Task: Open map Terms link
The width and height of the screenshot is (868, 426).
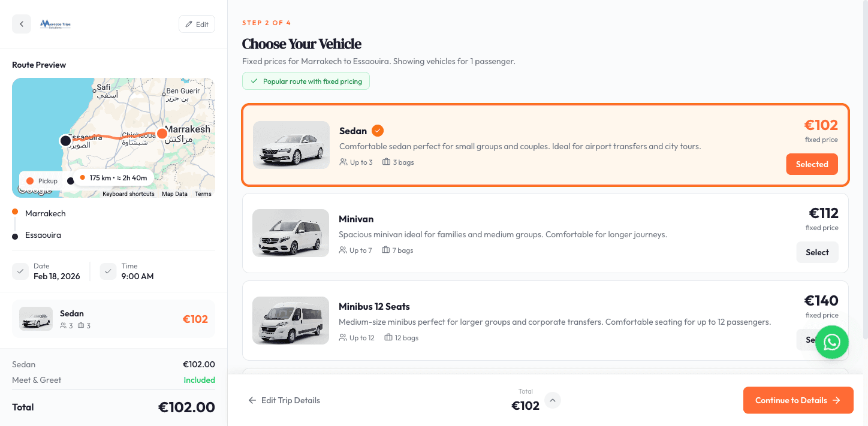Action: pyautogui.click(x=203, y=194)
